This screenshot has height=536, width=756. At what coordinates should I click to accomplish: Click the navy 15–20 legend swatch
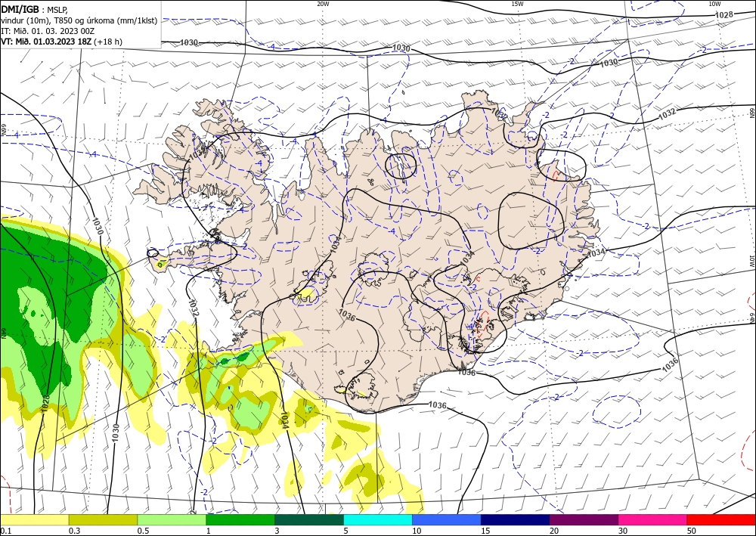pyautogui.click(x=516, y=519)
